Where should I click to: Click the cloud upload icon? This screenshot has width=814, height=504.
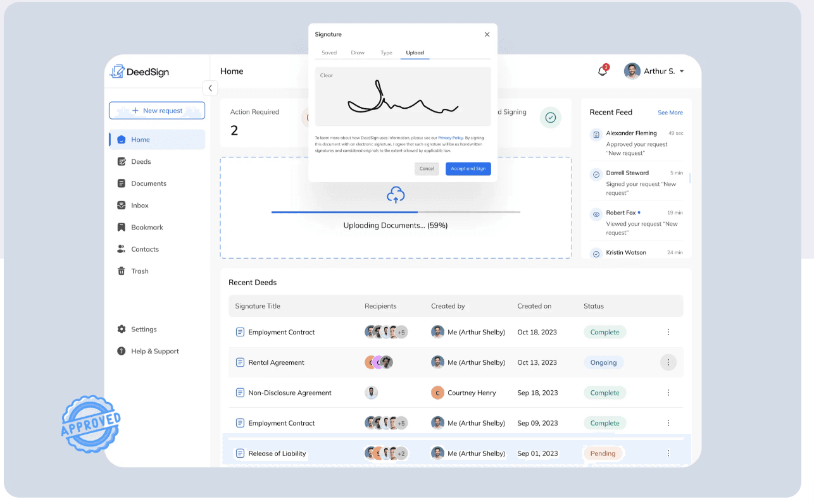(x=396, y=195)
